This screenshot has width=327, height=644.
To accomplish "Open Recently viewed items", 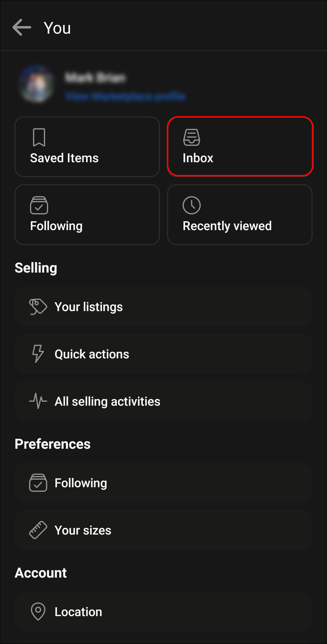I will coord(240,215).
